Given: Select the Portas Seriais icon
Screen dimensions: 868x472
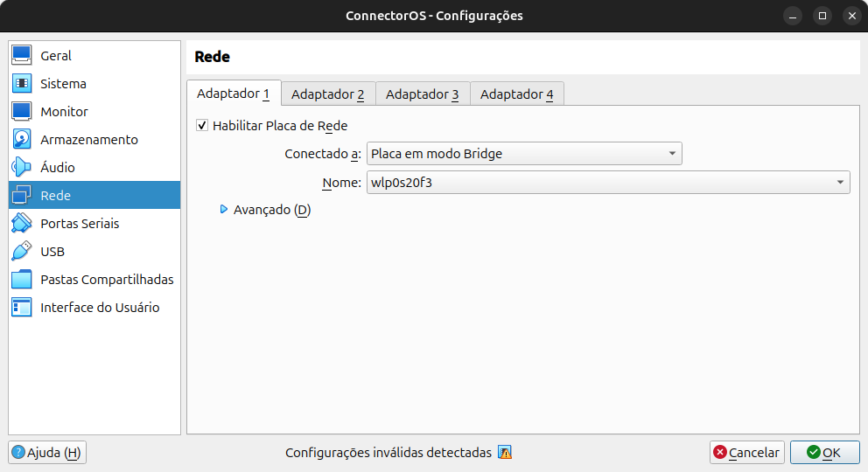Looking at the screenshot, I should (22, 223).
